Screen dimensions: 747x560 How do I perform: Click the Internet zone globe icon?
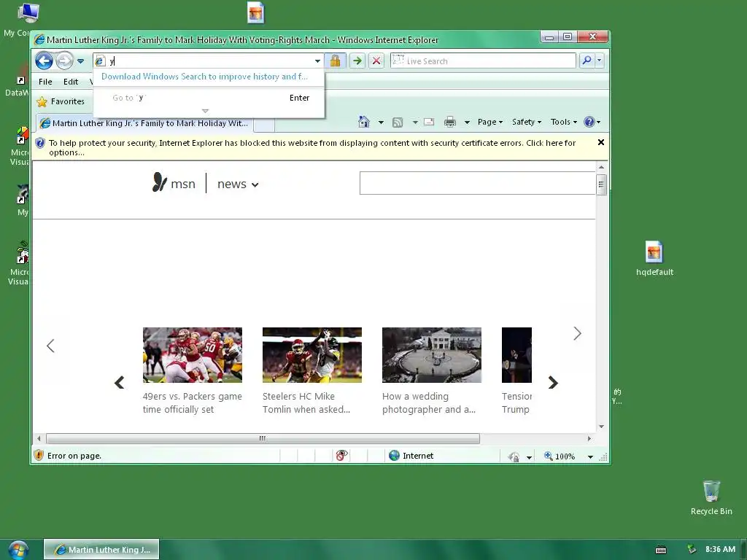pos(394,456)
